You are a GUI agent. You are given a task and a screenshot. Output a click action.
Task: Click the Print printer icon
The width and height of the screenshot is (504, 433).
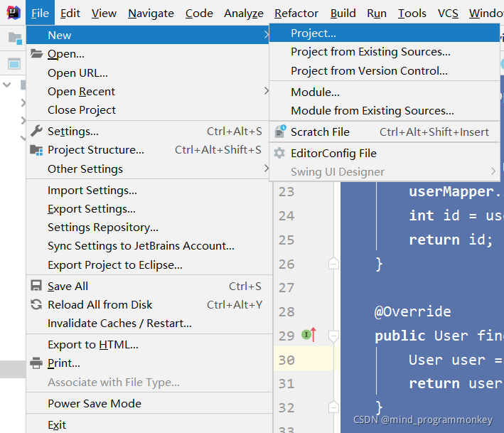[36, 363]
